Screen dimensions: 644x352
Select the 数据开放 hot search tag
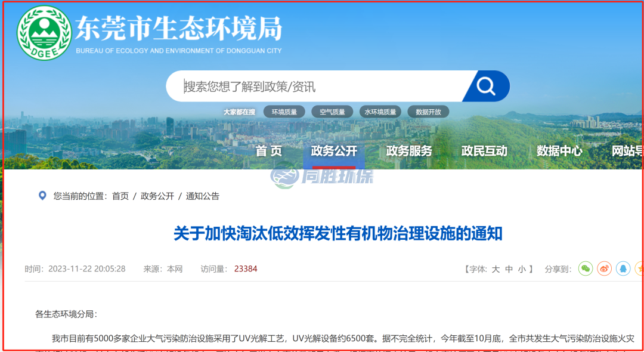click(428, 111)
